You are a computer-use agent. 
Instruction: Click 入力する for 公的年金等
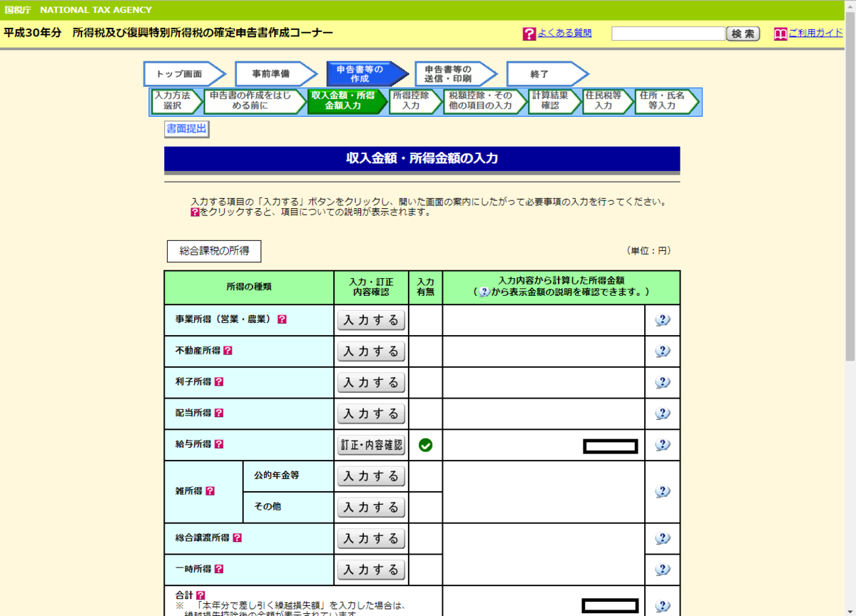[x=371, y=476]
